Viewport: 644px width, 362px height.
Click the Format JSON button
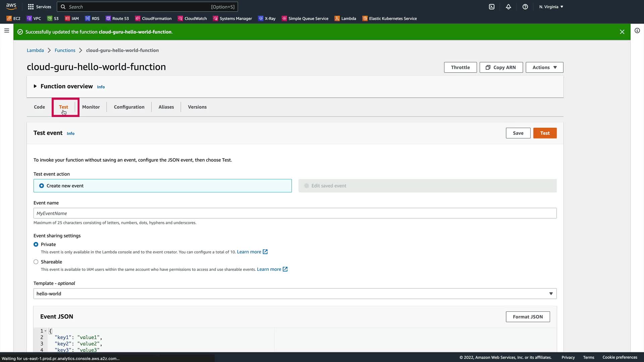click(528, 317)
